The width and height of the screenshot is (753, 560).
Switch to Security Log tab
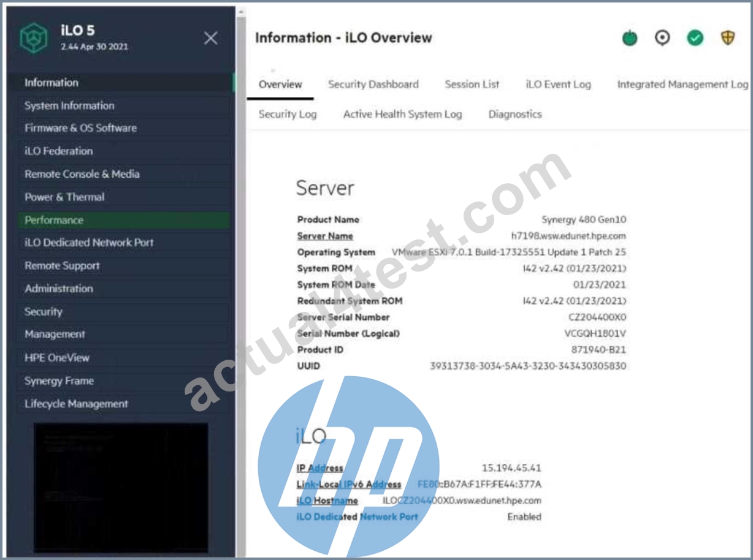288,114
